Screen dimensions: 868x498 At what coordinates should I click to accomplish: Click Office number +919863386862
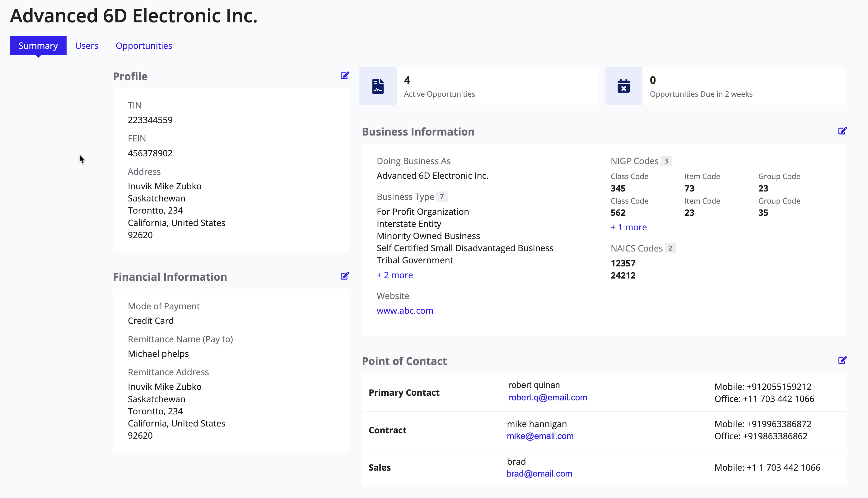click(x=775, y=436)
